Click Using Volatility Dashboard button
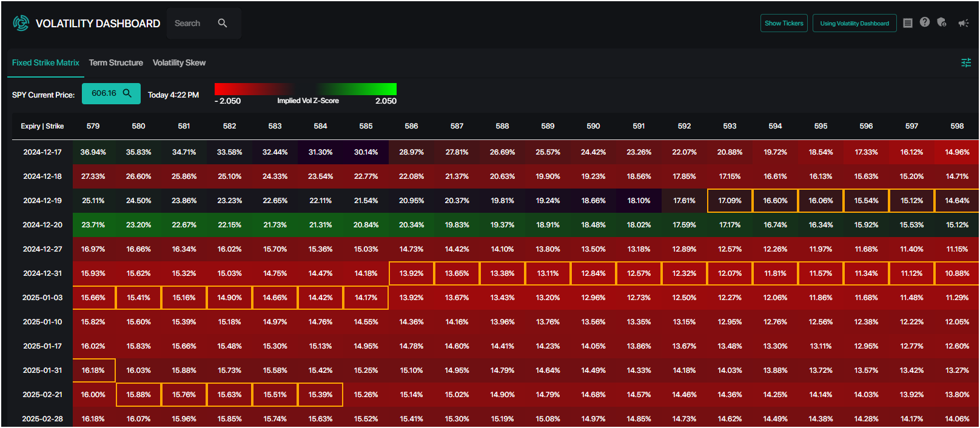980x428 pixels. pyautogui.click(x=854, y=23)
